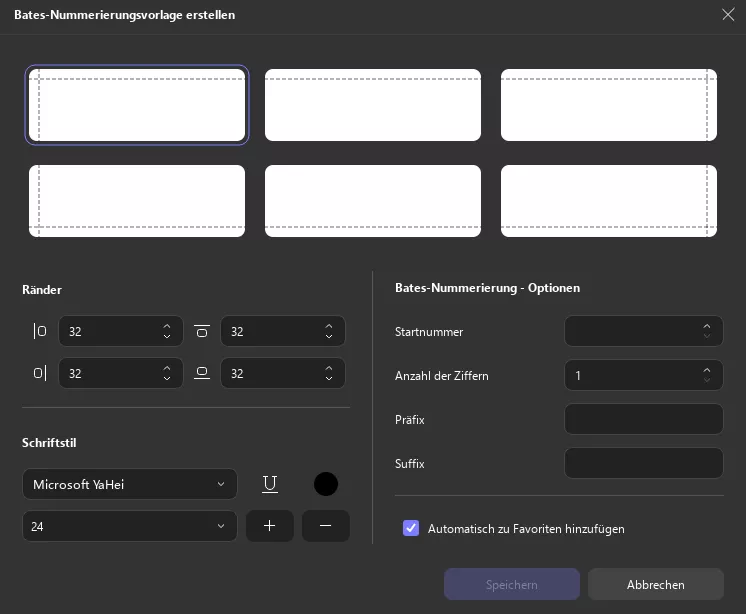Click the top margin icon
The width and height of the screenshot is (746, 614).
202,331
